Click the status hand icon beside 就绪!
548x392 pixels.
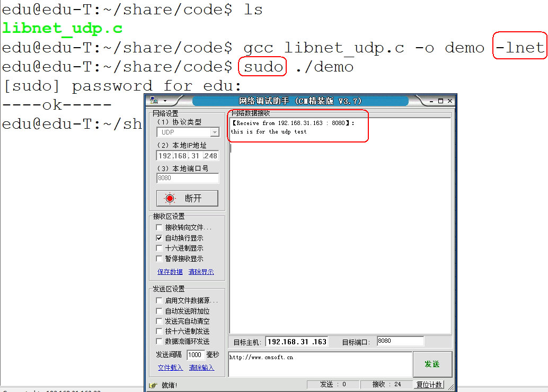(153, 385)
